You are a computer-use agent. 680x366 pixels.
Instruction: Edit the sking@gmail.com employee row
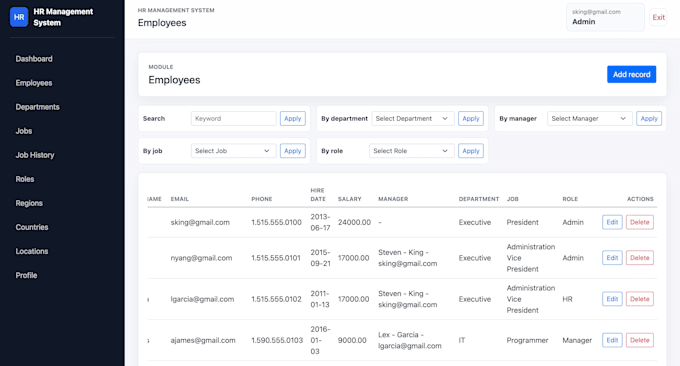612,222
